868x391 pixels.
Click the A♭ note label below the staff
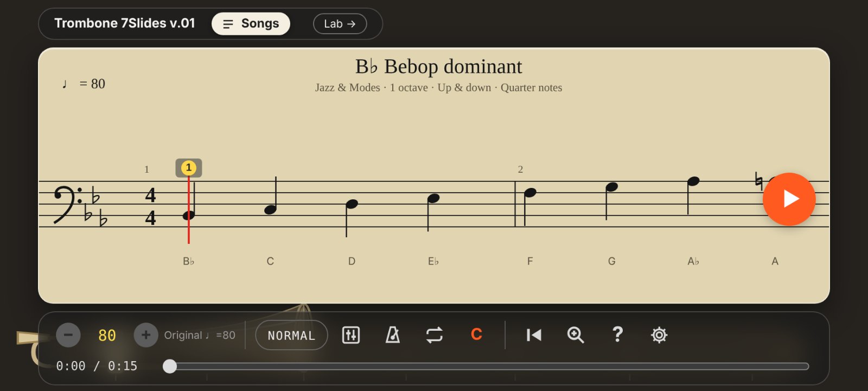[693, 261]
